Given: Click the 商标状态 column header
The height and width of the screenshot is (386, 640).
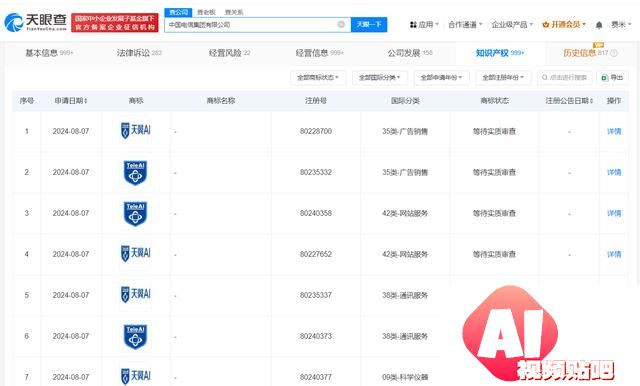Looking at the screenshot, I should coord(494,101).
